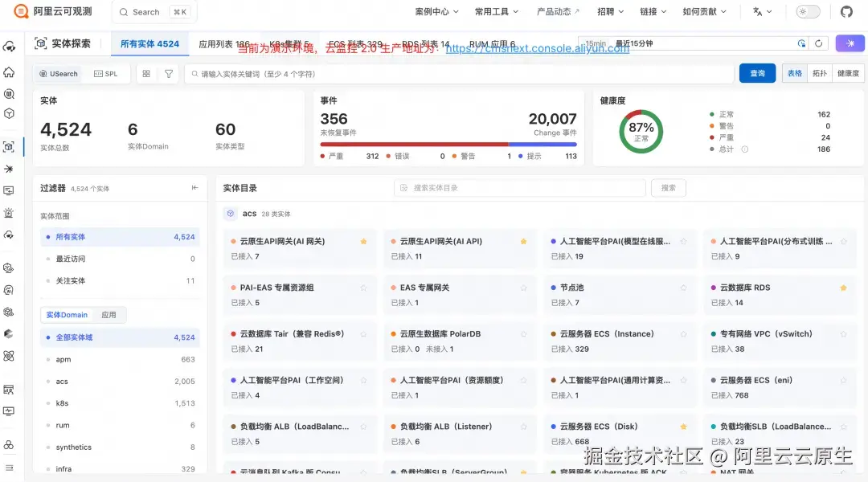Click the refresh icon beside time range
Viewport: 868px width, 482px height.
coord(818,43)
